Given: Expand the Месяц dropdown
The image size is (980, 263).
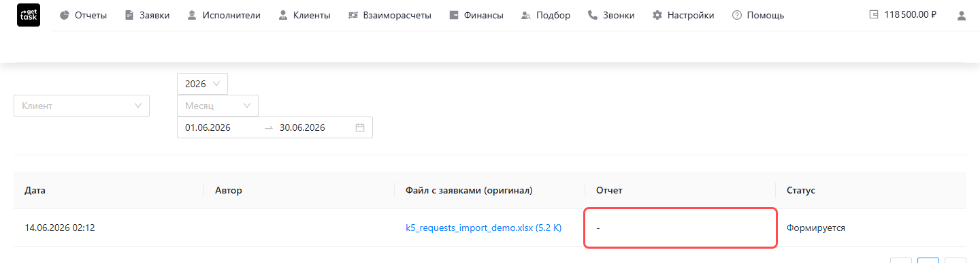Looking at the screenshot, I should coord(218,106).
